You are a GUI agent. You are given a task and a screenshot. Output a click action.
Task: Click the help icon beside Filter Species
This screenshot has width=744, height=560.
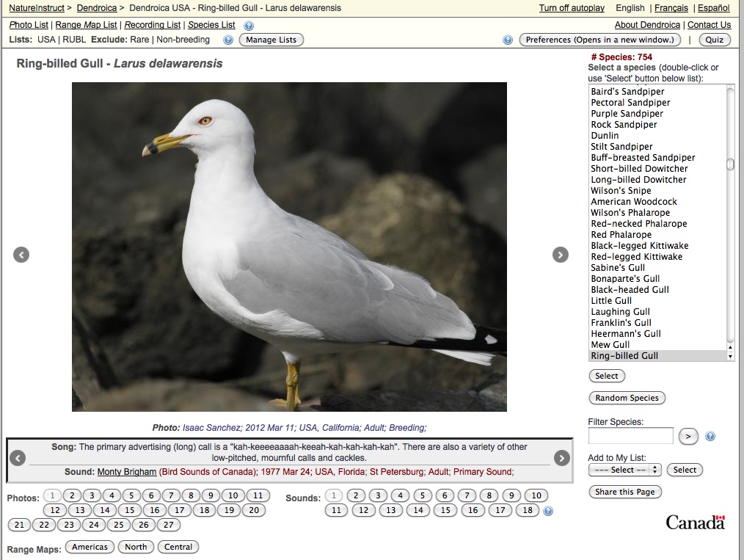click(710, 436)
